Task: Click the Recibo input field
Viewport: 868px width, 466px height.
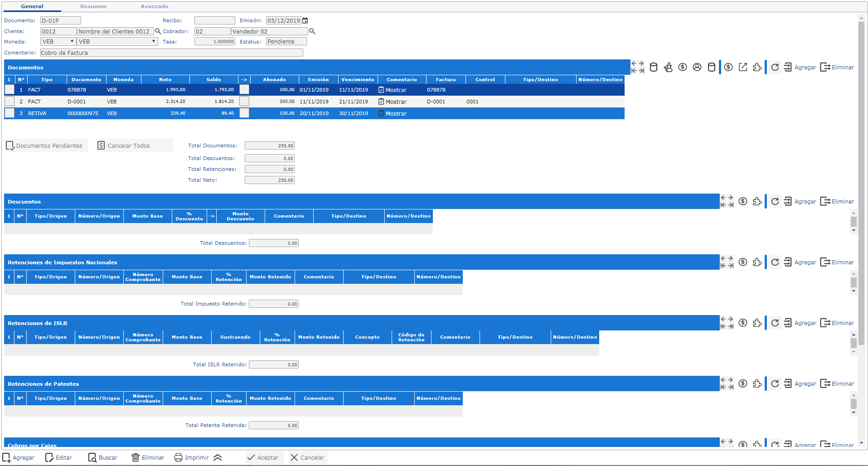Action: pos(215,20)
